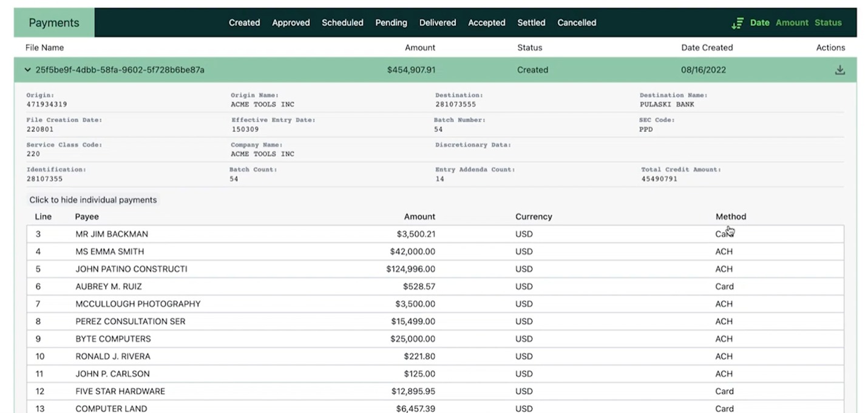This screenshot has width=868, height=413.
Task: Filter payments by Created status
Action: click(x=244, y=22)
